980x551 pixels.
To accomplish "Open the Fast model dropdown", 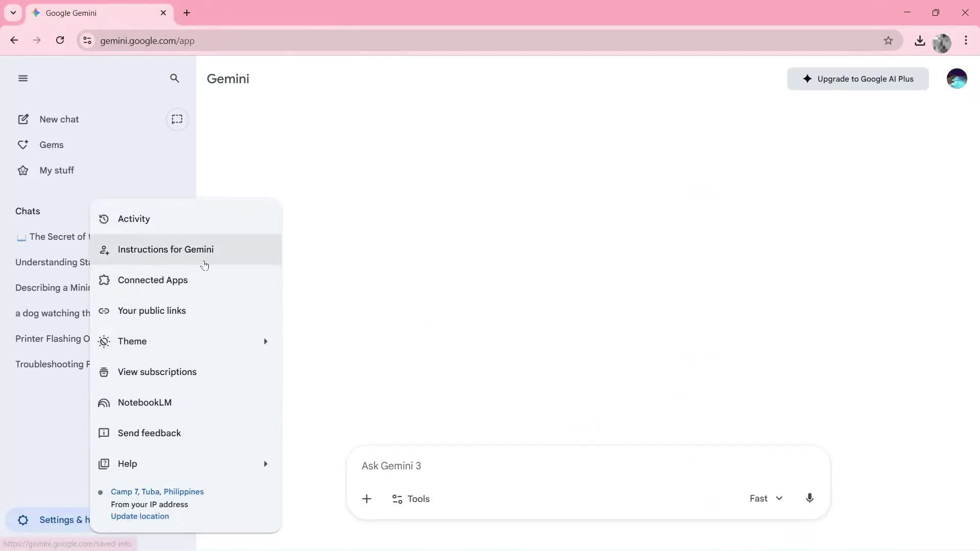I will [x=766, y=498].
